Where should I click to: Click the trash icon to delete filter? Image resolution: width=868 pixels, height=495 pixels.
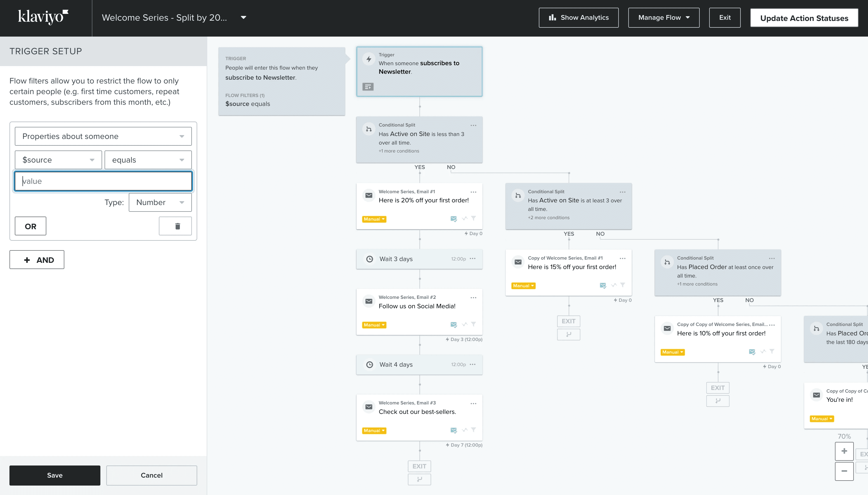(x=175, y=226)
